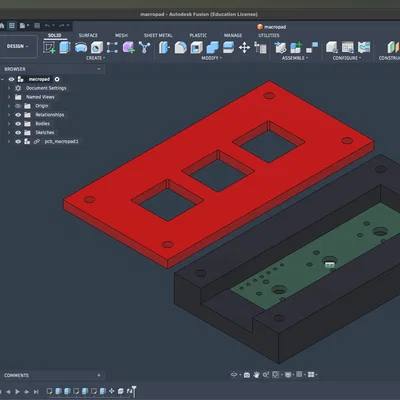Hide the Sketches folder

pyautogui.click(x=18, y=133)
